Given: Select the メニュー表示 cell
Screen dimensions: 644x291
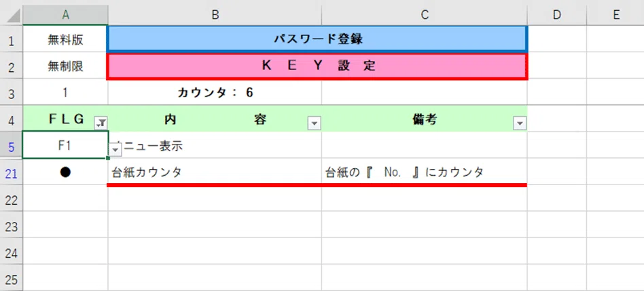Looking at the screenshot, I should [x=215, y=145].
